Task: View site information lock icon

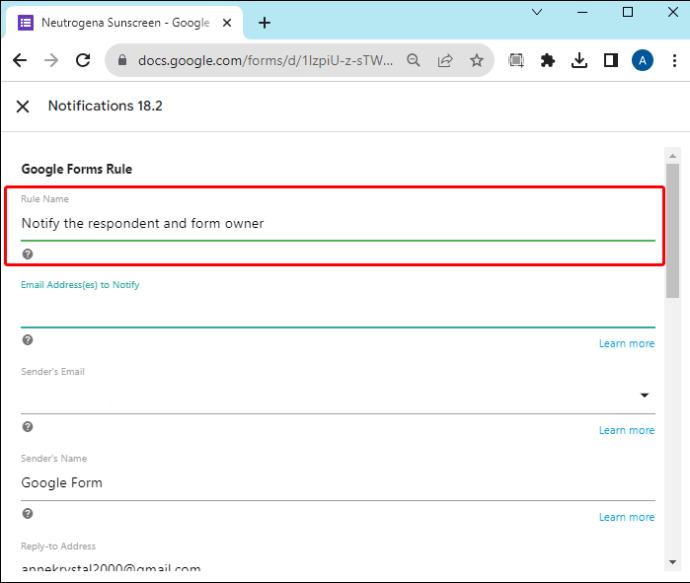Action: point(122,60)
